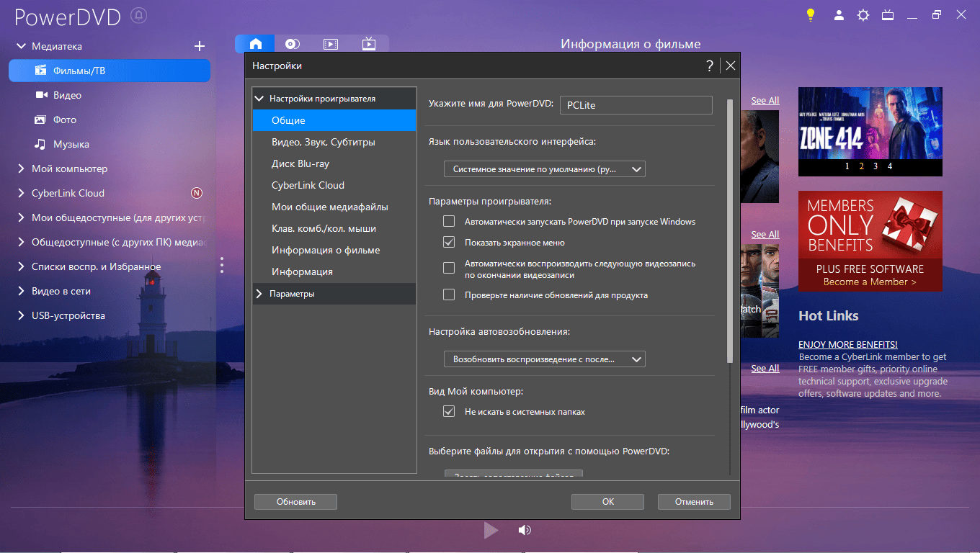Expand Параметры in settings tree
This screenshot has height=553, width=980.
(x=259, y=294)
